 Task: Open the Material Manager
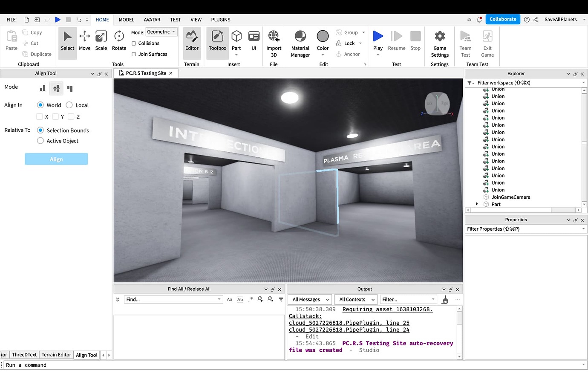point(300,41)
